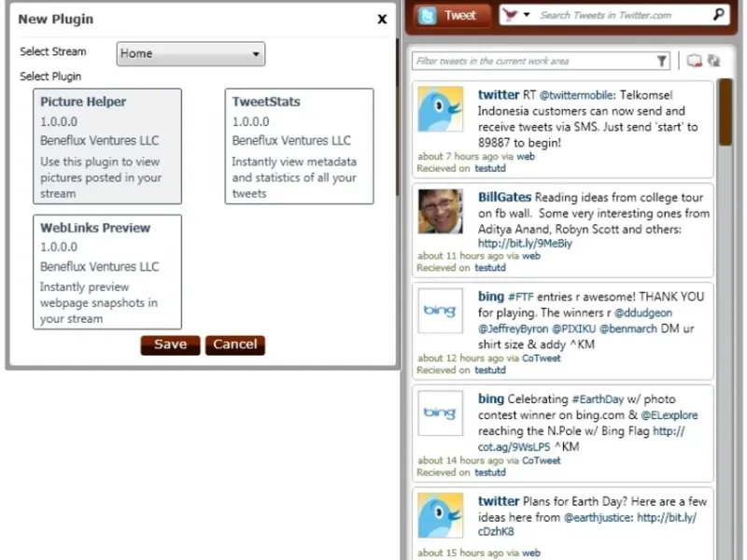Image resolution: width=747 pixels, height=560 pixels.
Task: Click CoTweet source on 14 hours ago tweet
Action: (x=542, y=460)
